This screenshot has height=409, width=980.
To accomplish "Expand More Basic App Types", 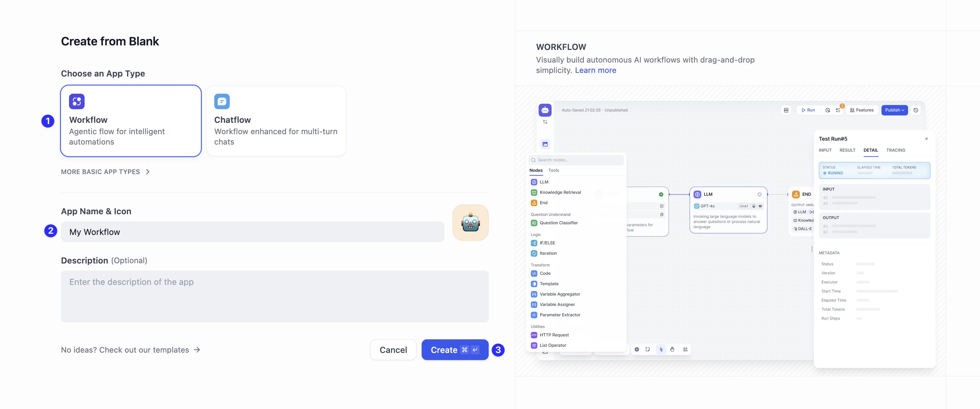I will point(105,172).
